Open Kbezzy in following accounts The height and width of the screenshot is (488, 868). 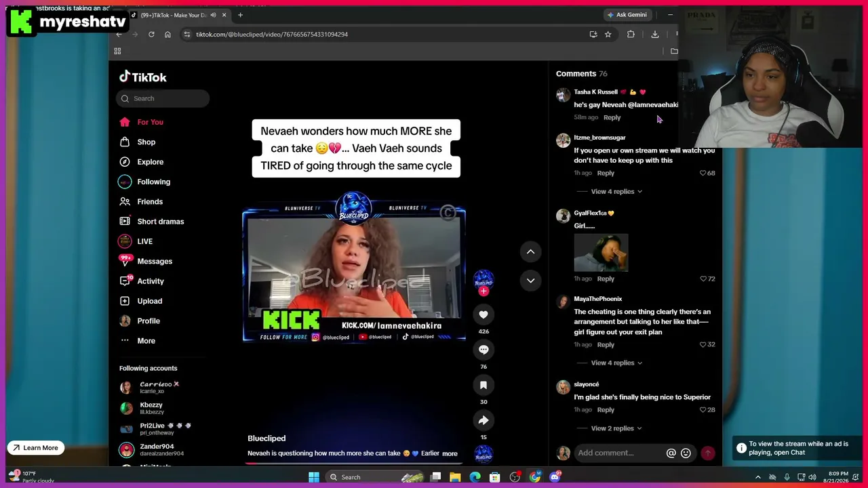pyautogui.click(x=142, y=408)
